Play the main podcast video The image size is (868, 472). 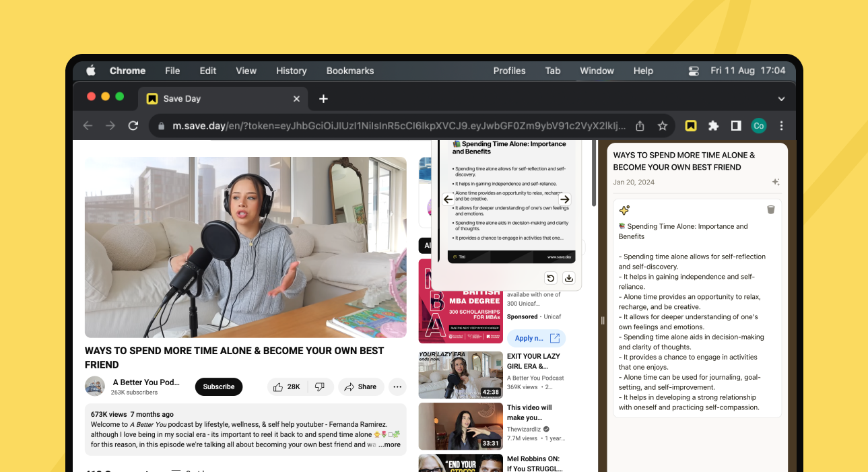coord(245,247)
